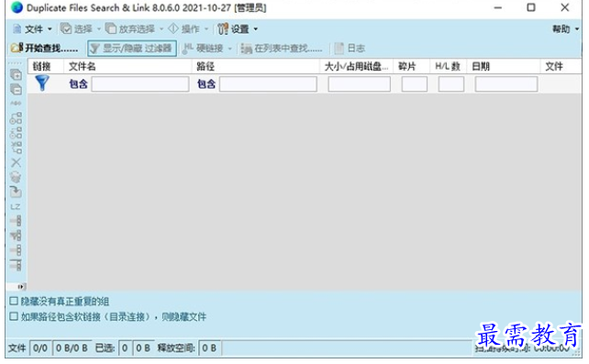
Task: Click the 0/0 file count status field
Action: tap(40, 347)
